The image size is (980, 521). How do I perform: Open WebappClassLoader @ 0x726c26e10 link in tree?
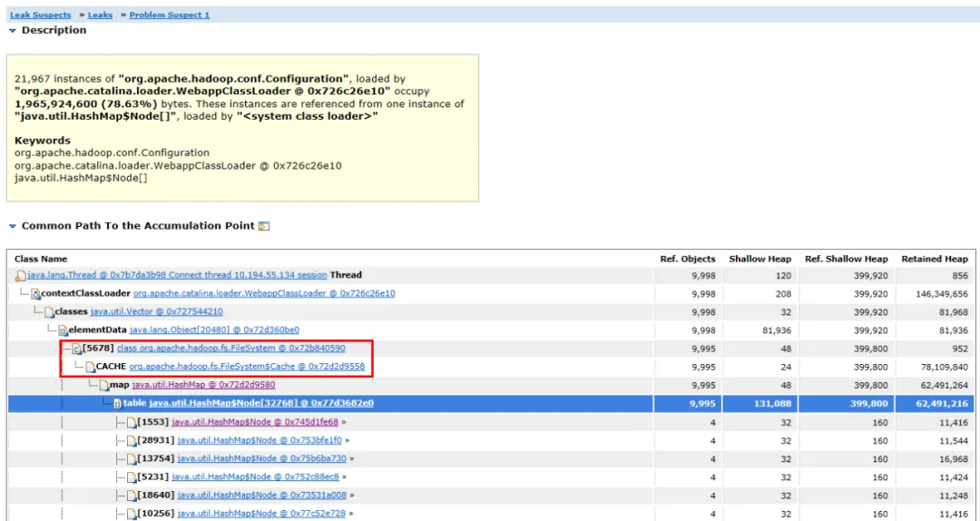pos(264,293)
